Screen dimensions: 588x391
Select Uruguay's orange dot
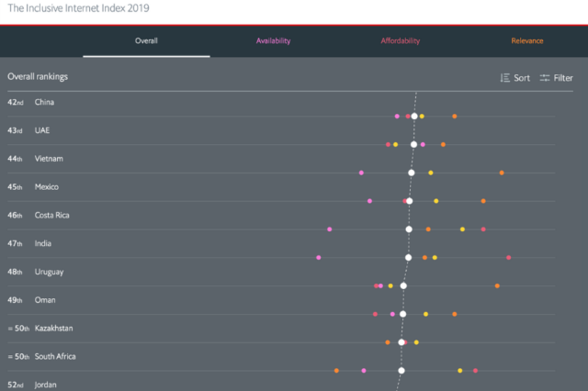(497, 285)
